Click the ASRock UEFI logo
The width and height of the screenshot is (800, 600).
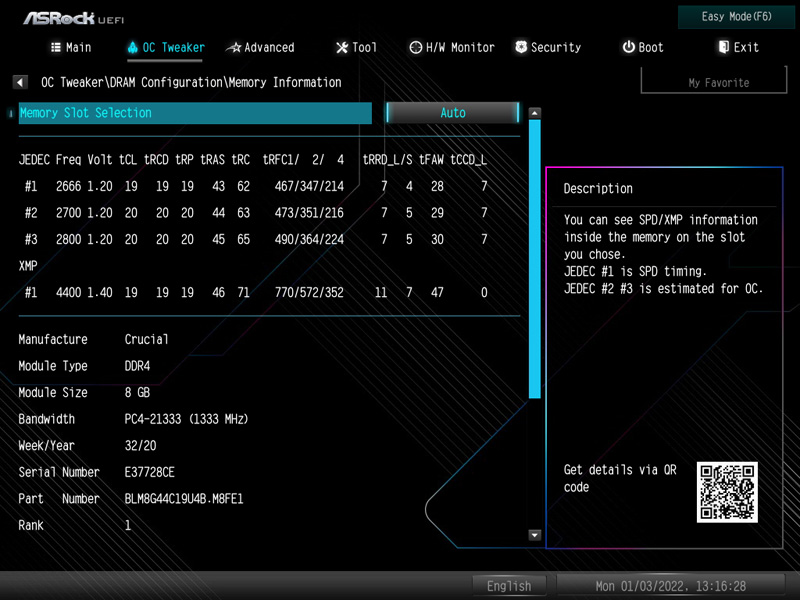click(73, 19)
